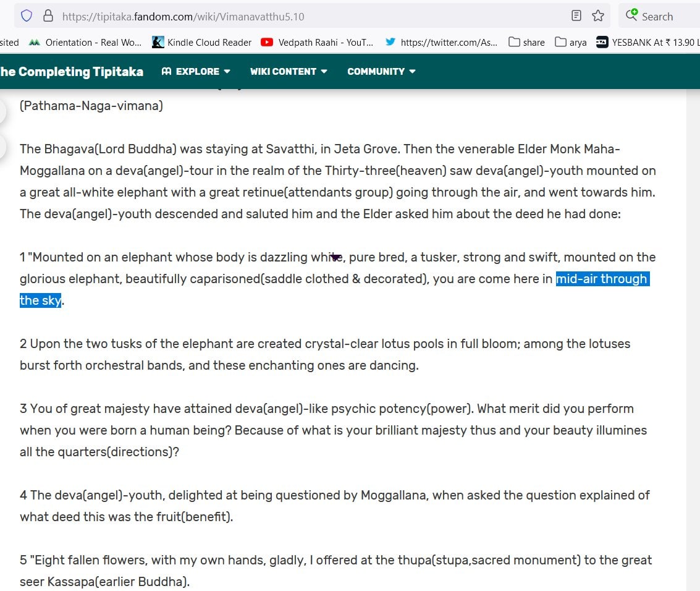Click the browser Search box
Screen dimensions: 700x591
pyautogui.click(x=660, y=16)
